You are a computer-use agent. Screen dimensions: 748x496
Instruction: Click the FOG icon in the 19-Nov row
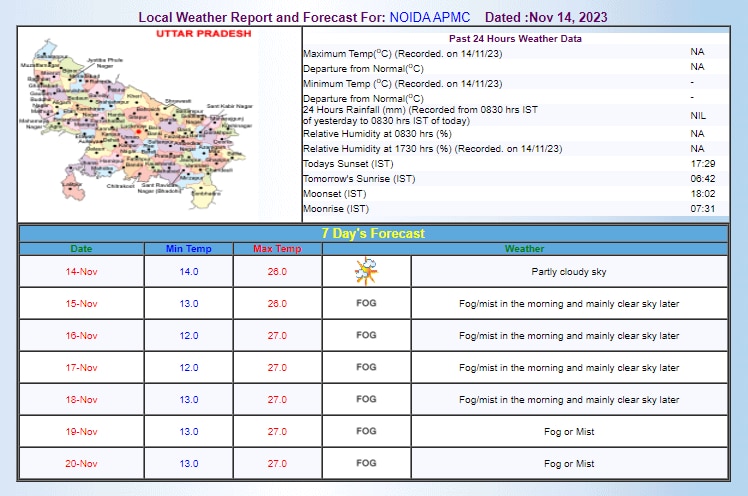366,431
